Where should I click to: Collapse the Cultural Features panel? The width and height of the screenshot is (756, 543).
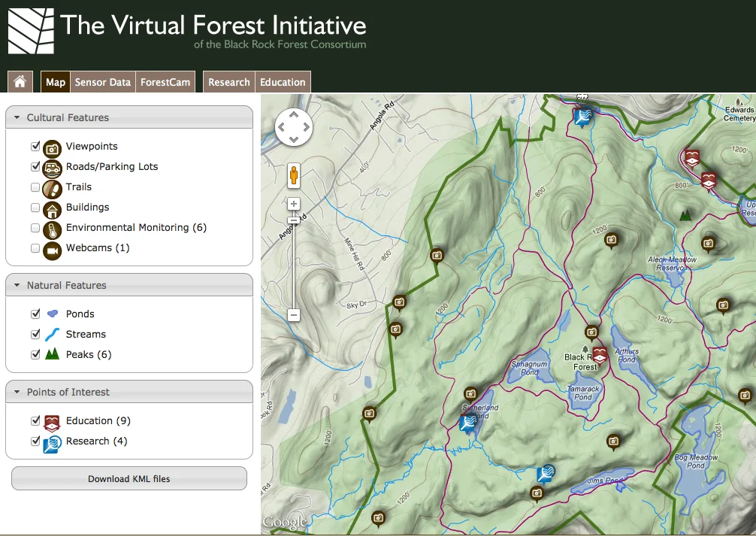[17, 117]
